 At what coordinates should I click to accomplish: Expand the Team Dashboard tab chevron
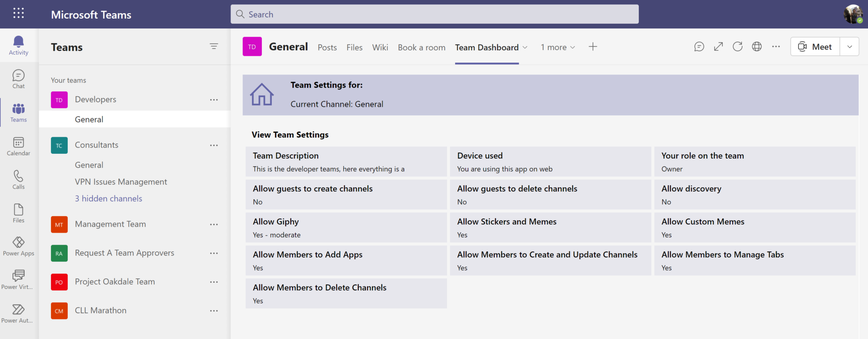[x=525, y=47]
